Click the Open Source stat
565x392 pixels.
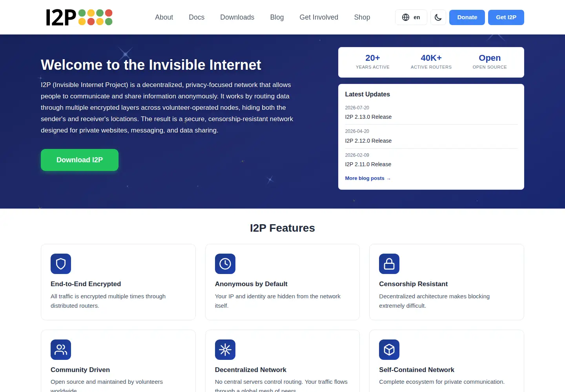(x=490, y=62)
